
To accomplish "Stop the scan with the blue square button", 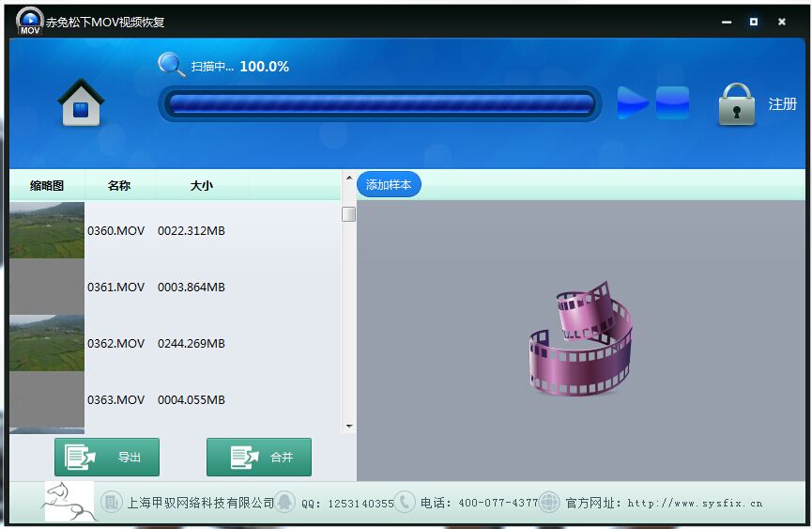I will [x=672, y=102].
